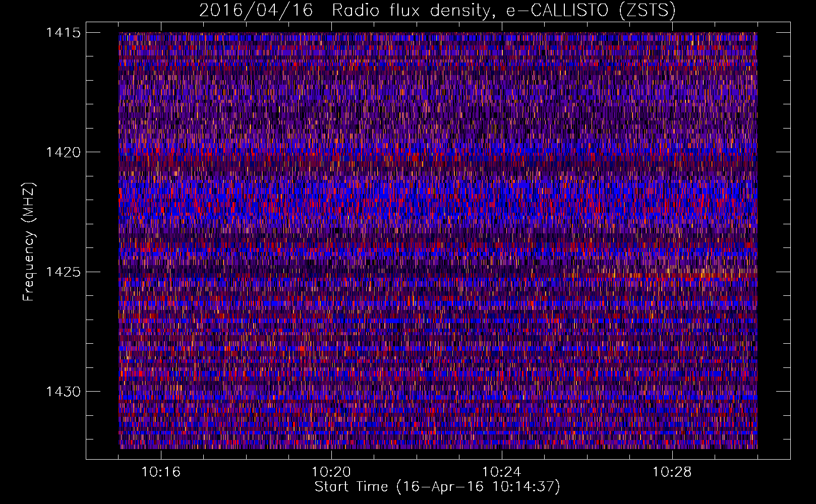Click the 10:20 time tick label
The image size is (816, 504).
[331, 472]
